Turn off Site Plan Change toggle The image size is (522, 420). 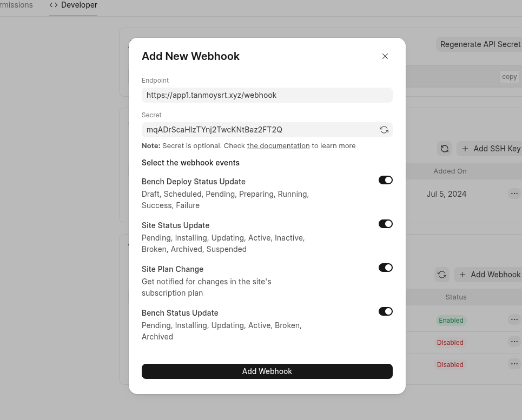tap(386, 268)
